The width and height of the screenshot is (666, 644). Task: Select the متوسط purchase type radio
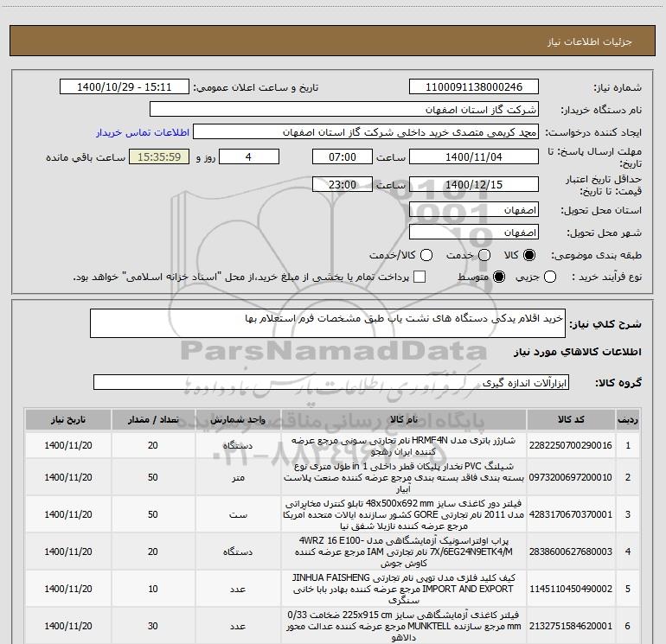(x=499, y=277)
